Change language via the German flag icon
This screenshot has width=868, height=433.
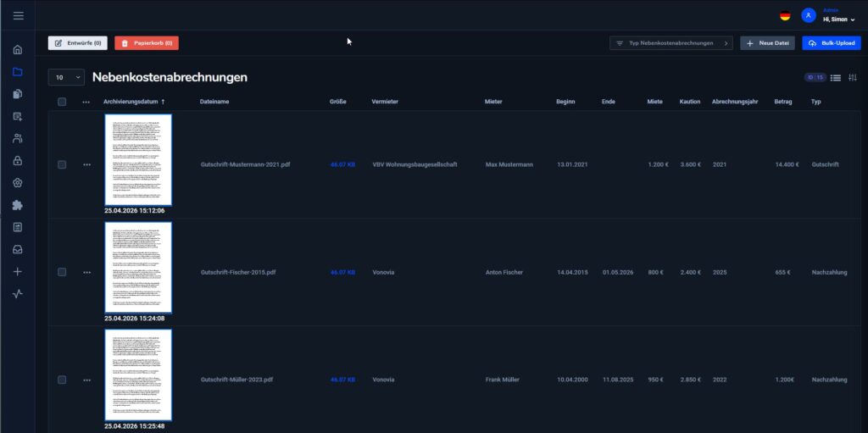[785, 15]
